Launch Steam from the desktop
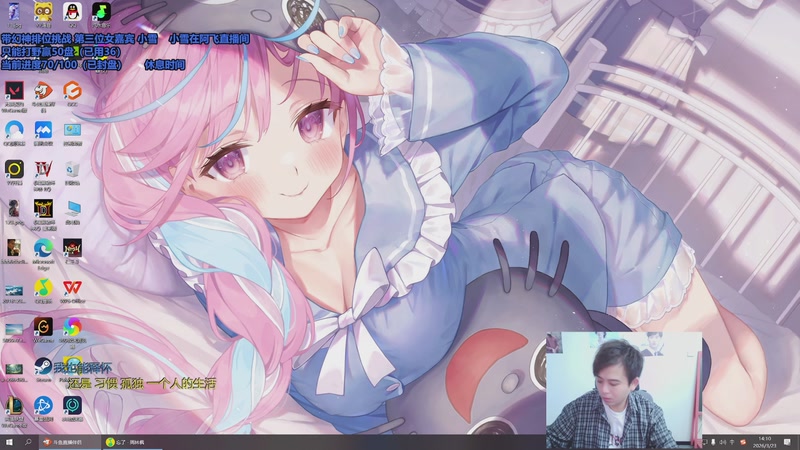The width and height of the screenshot is (800, 450). pyautogui.click(x=43, y=368)
